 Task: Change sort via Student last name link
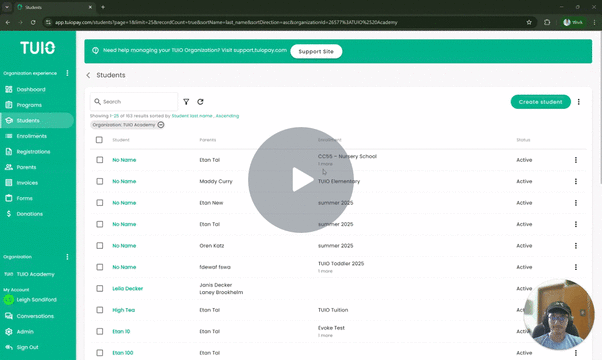pos(192,116)
